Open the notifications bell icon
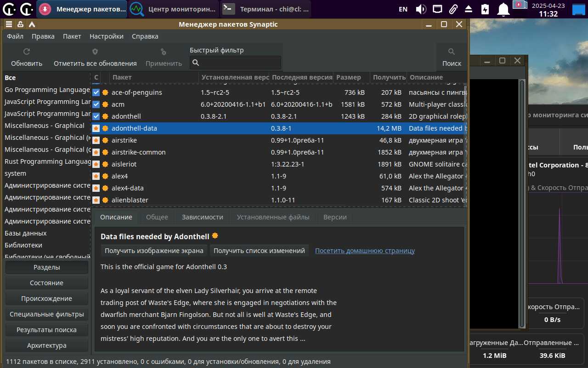588x368 pixels. click(504, 9)
